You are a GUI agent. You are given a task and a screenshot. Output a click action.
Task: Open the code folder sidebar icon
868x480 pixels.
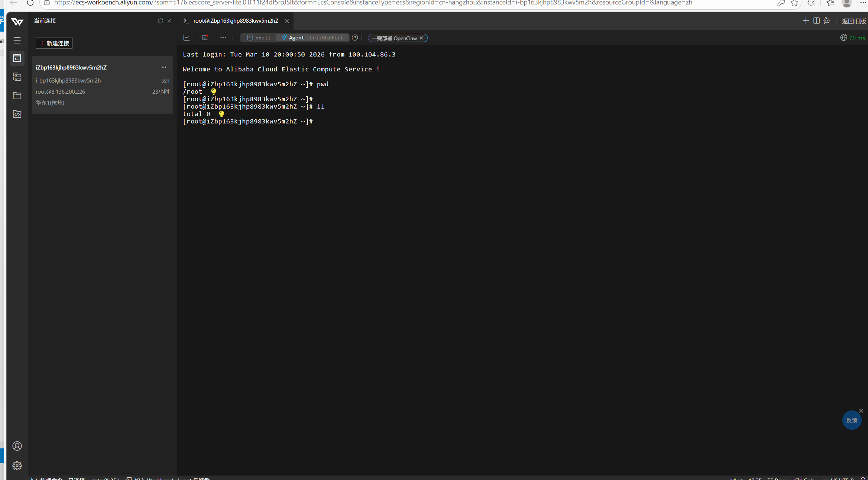(x=17, y=114)
